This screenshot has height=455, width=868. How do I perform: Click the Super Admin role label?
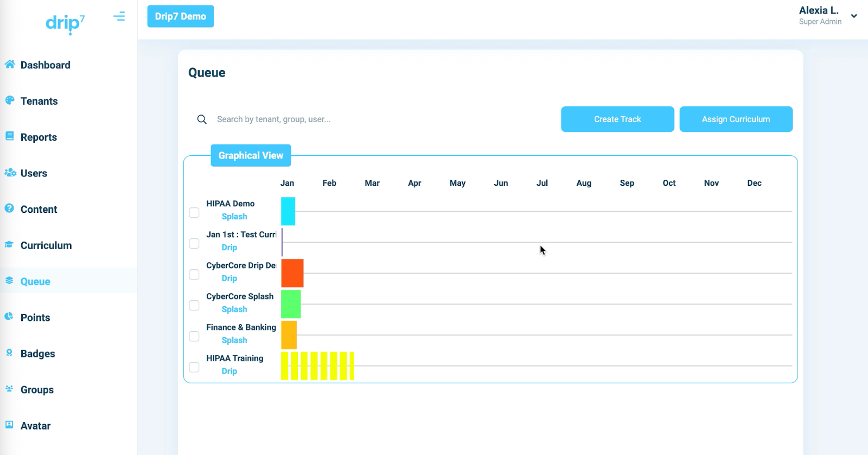coord(820,22)
